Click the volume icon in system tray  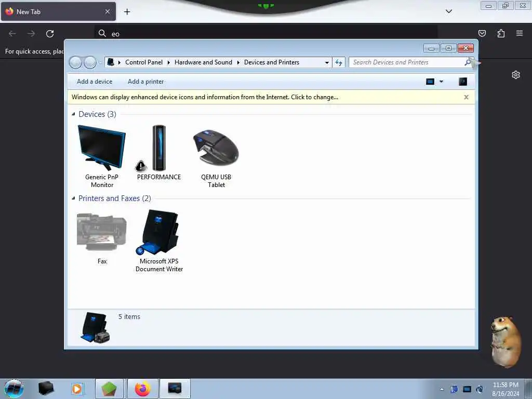point(480,389)
